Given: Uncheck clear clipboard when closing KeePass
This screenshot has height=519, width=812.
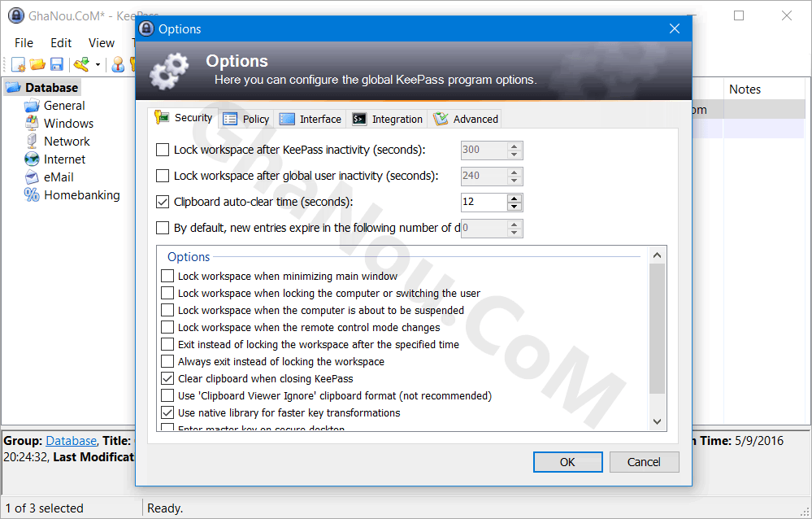Looking at the screenshot, I should 167,378.
